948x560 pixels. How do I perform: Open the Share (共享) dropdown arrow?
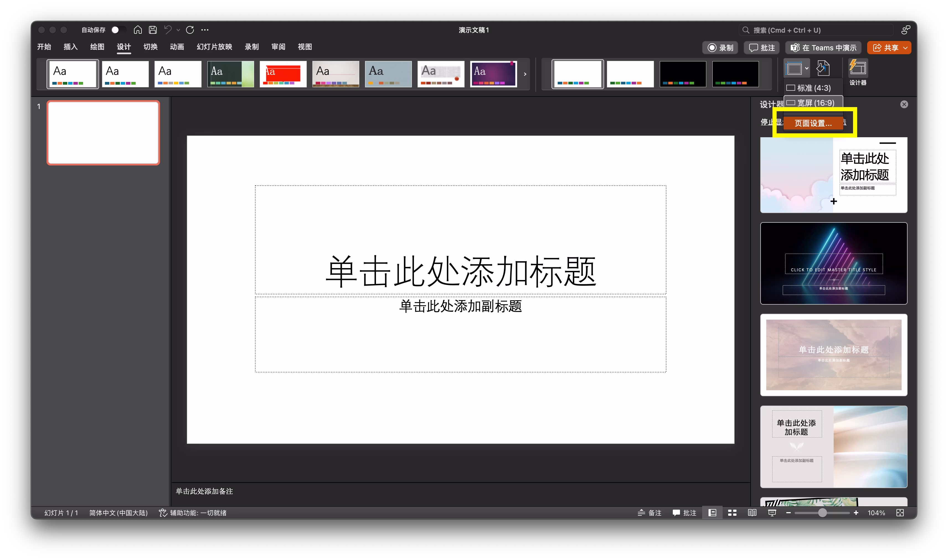point(905,48)
